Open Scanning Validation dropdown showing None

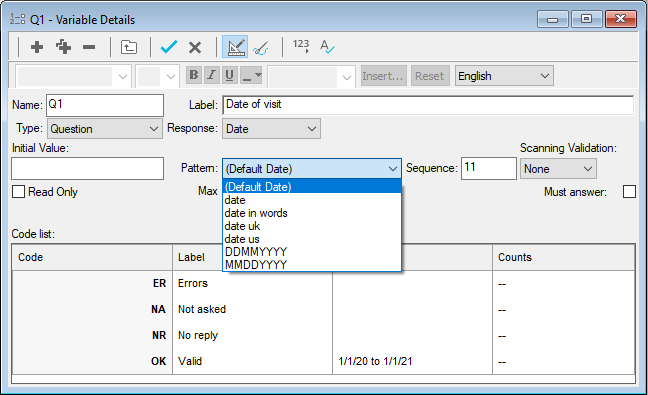558,169
